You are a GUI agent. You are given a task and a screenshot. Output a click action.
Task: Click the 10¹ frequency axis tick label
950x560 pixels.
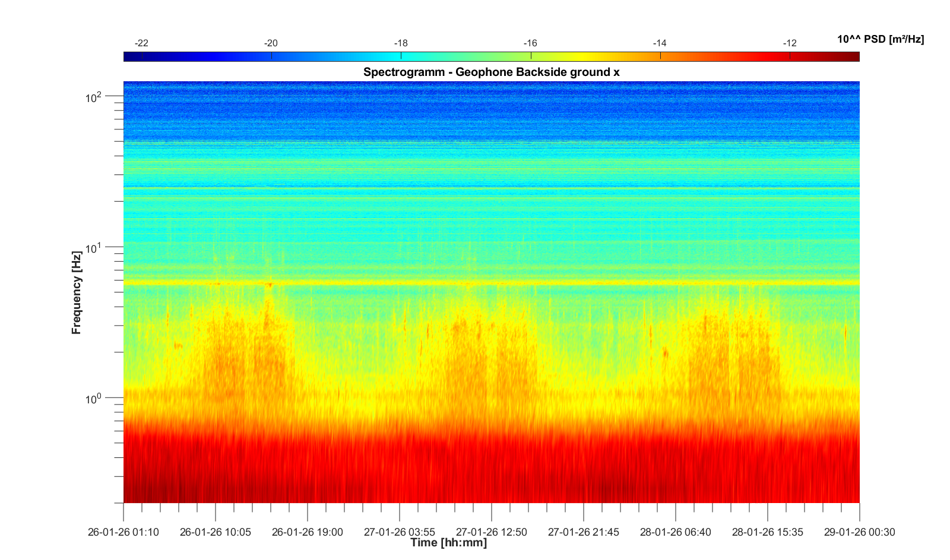click(94, 247)
